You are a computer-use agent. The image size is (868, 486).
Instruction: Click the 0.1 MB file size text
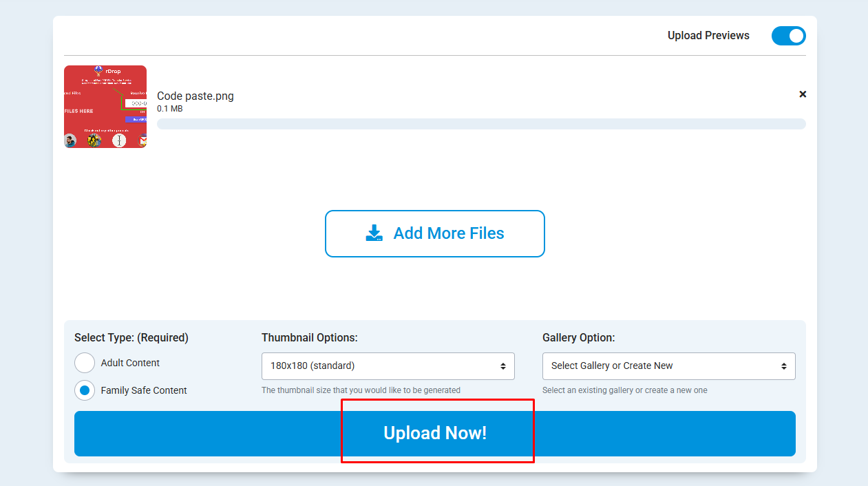tap(170, 109)
